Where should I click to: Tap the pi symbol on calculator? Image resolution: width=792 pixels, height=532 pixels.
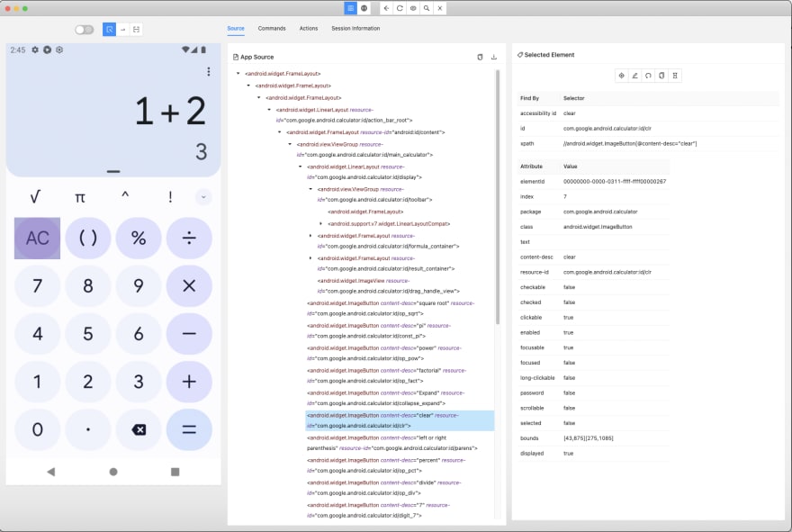pyautogui.click(x=80, y=197)
